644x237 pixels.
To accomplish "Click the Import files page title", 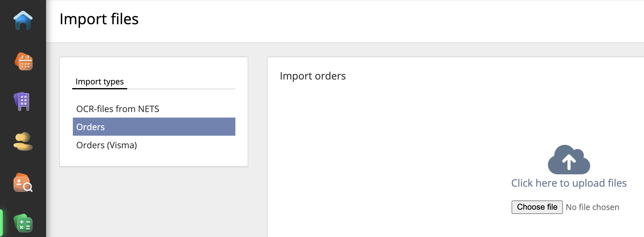I will (x=99, y=19).
